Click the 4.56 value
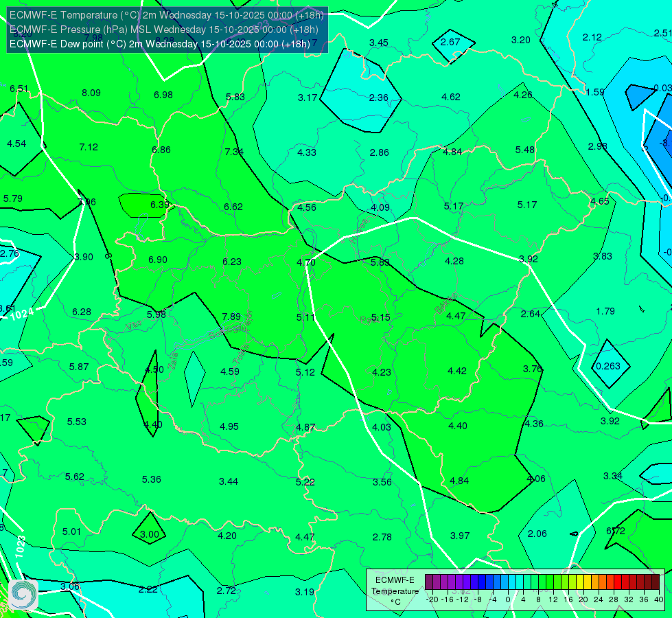Viewport: 672px width, 618px height. (x=307, y=207)
